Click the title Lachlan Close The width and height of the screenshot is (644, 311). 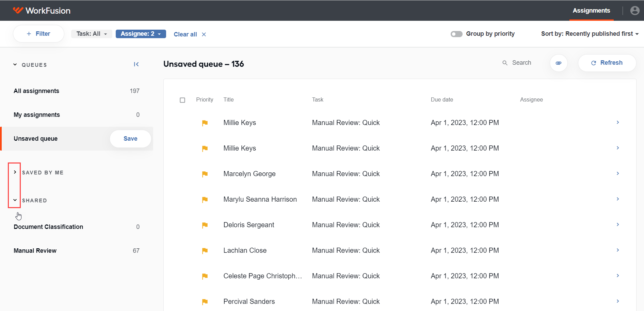click(245, 250)
